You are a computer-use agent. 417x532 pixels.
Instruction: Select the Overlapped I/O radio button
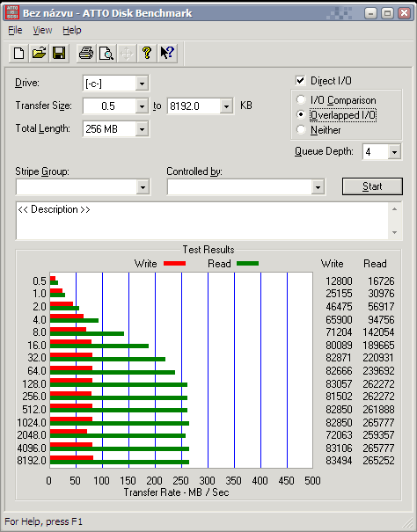pyautogui.click(x=301, y=114)
